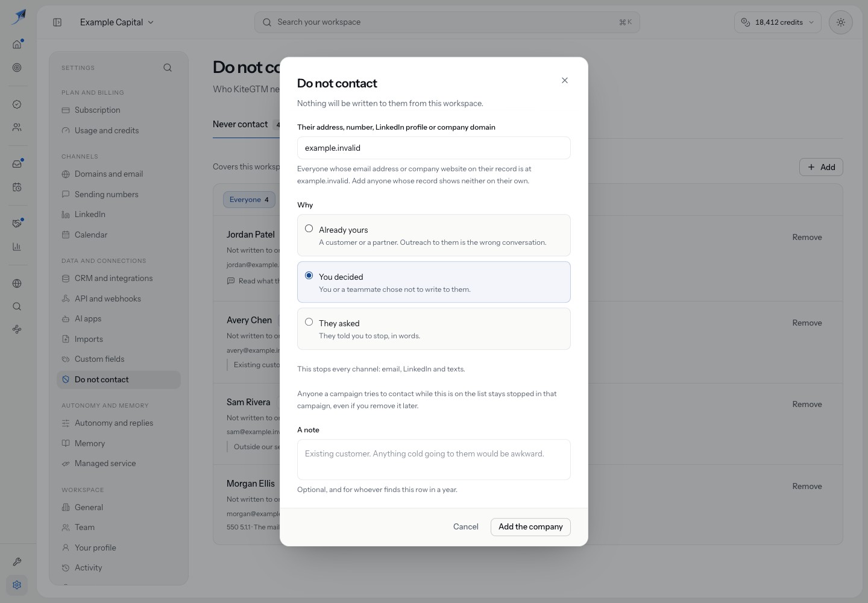Image resolution: width=868 pixels, height=603 pixels.
Task: Collapse the sidebar with the panel toggle icon
Action: tap(57, 22)
